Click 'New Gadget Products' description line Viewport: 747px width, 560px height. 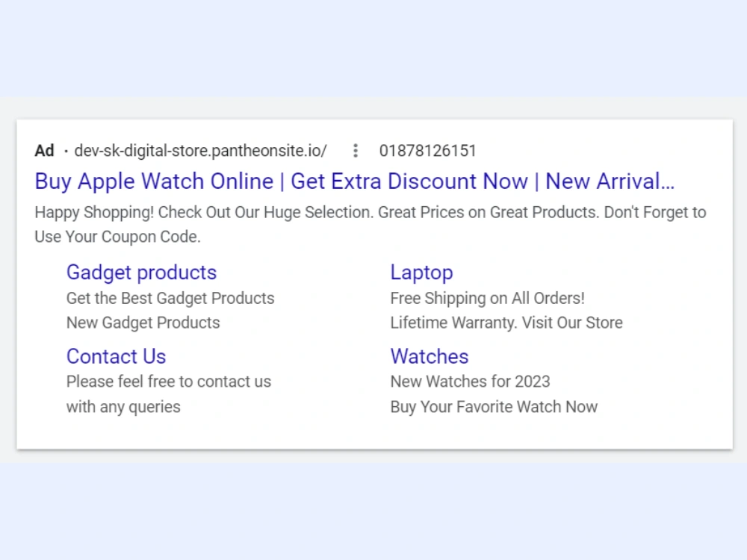coord(143,323)
